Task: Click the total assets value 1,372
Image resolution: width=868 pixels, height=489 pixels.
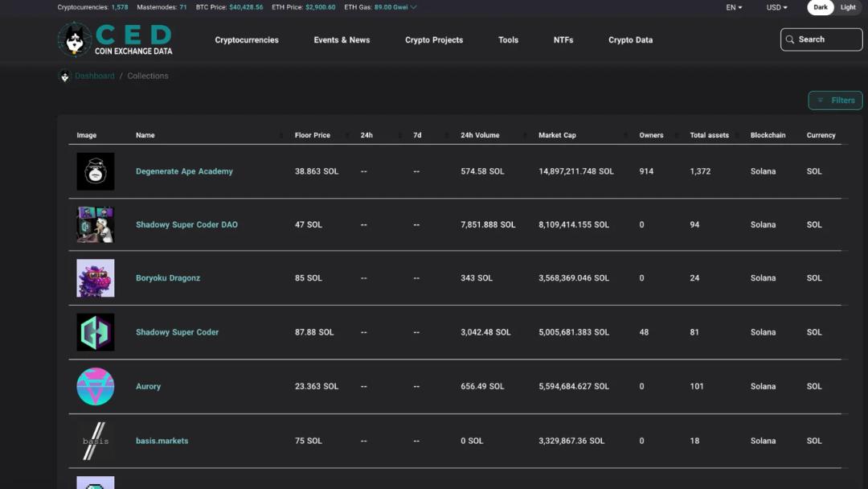Action: coord(700,171)
